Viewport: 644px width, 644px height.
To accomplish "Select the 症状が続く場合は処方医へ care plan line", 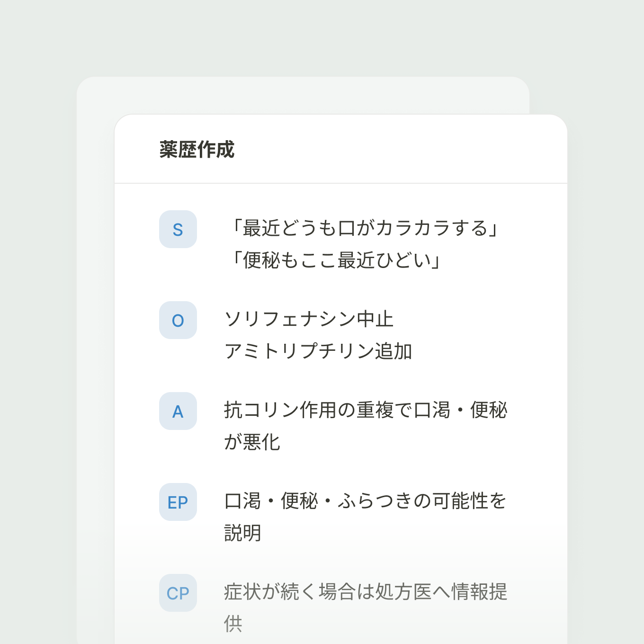I will click(x=366, y=592).
